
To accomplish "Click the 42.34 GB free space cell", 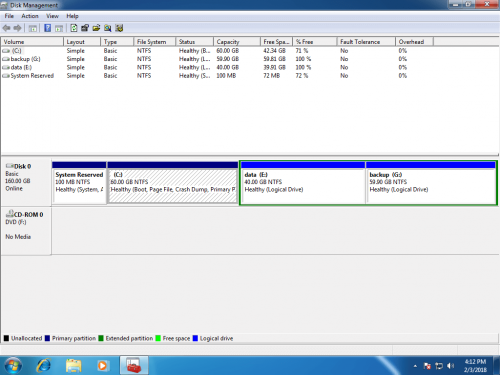I will click(274, 51).
